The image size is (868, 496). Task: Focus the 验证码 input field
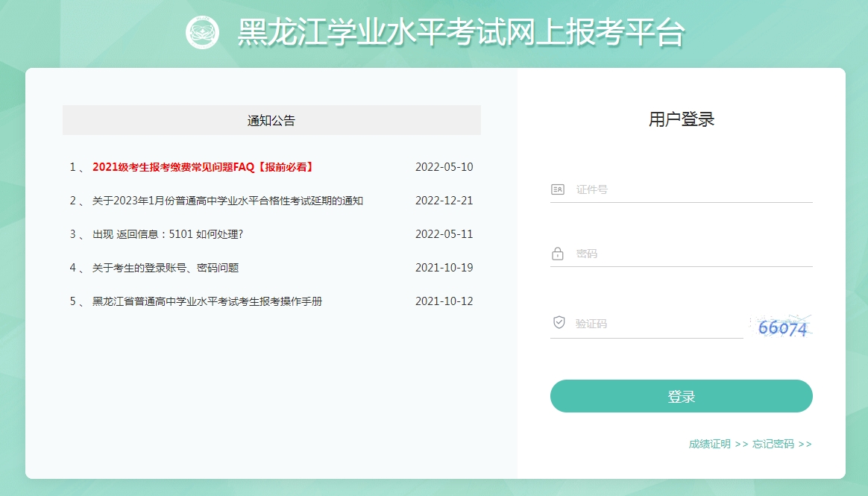[647, 324]
